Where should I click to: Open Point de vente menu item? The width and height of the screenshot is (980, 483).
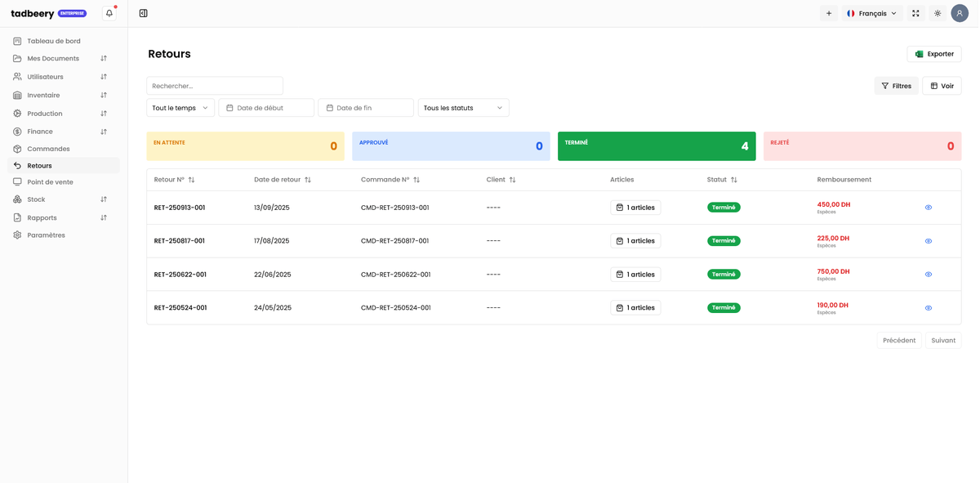(50, 182)
